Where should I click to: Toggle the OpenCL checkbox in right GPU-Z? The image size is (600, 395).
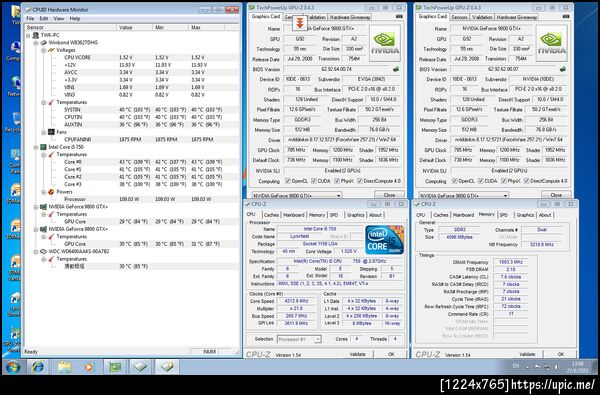coord(455,181)
